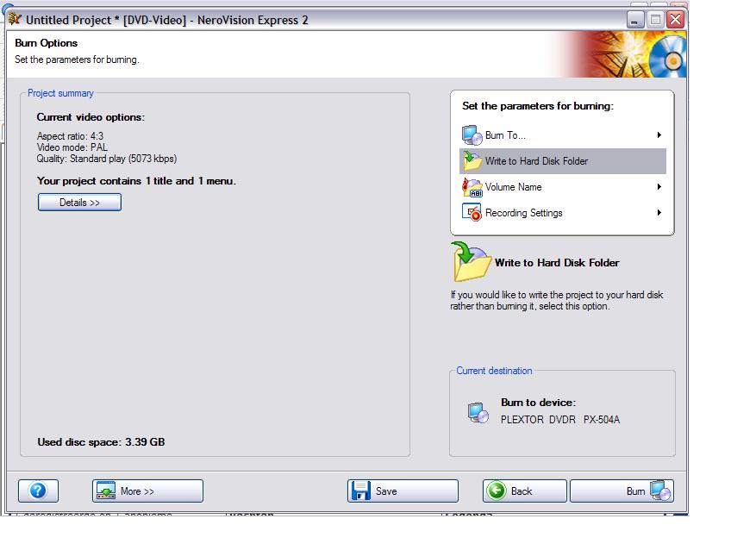Viewport: 756px width, 550px height.
Task: Open the Volume Name menu entry
Action: pyautogui.click(x=563, y=187)
